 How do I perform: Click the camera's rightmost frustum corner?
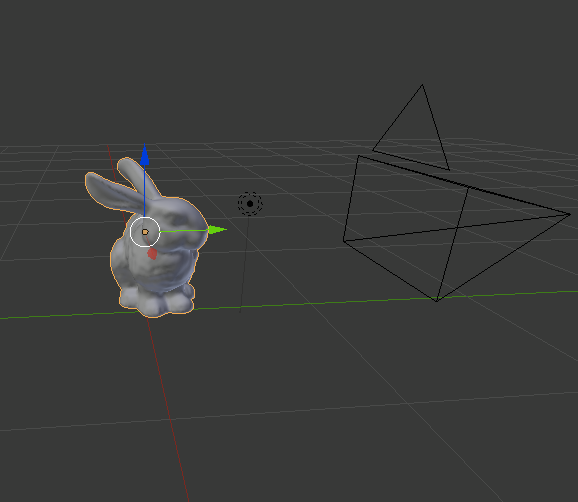coord(570,214)
